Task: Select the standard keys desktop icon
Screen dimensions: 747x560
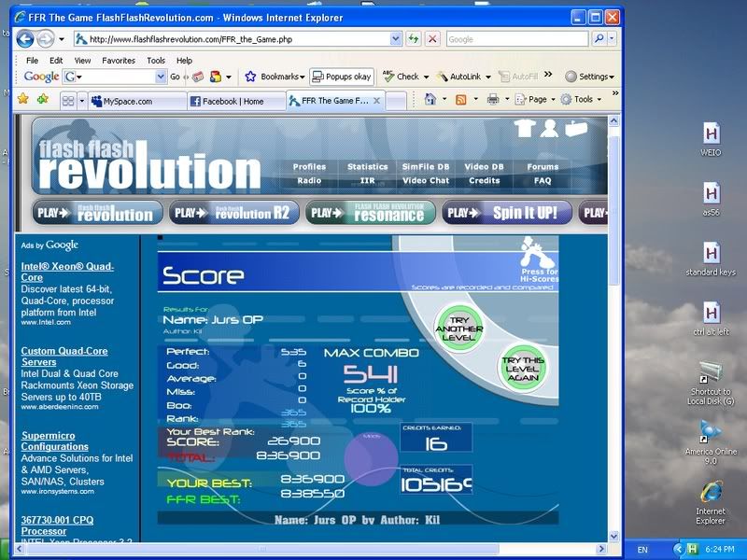Action: pyautogui.click(x=711, y=259)
